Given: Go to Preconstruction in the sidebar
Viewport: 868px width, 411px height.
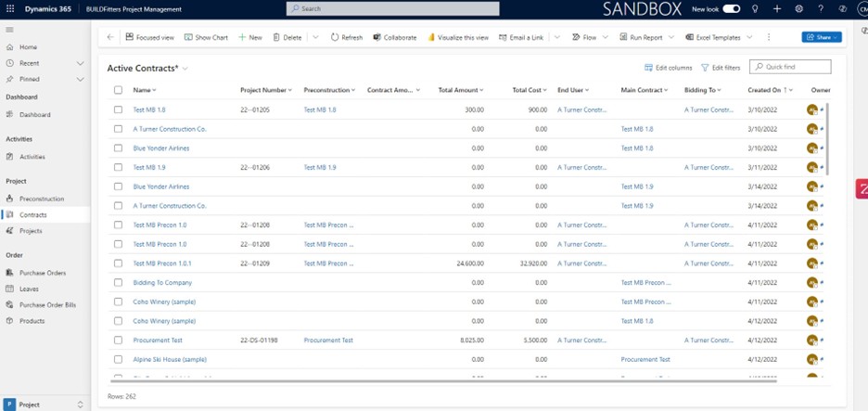Looking at the screenshot, I should pos(42,199).
